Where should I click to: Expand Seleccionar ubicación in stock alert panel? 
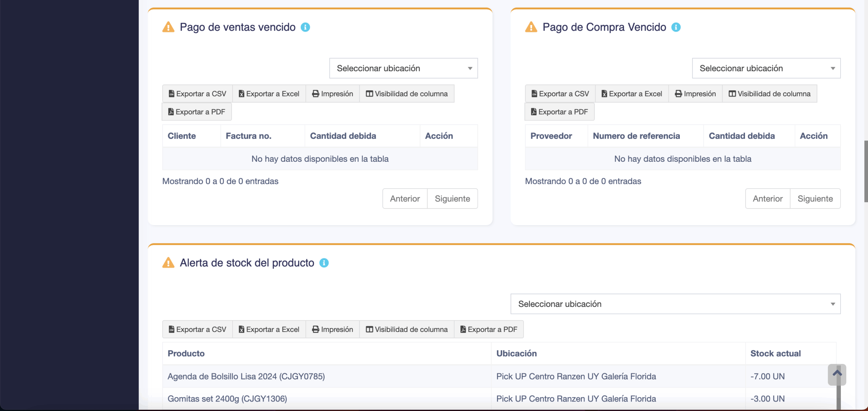tap(675, 304)
